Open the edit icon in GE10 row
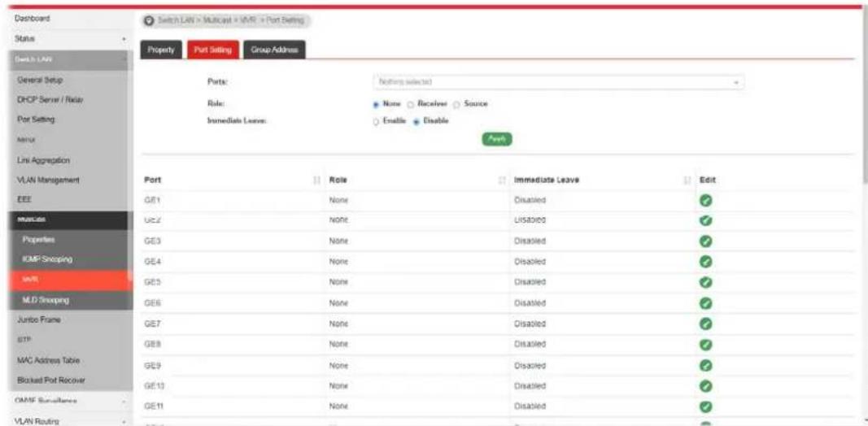 coord(705,385)
